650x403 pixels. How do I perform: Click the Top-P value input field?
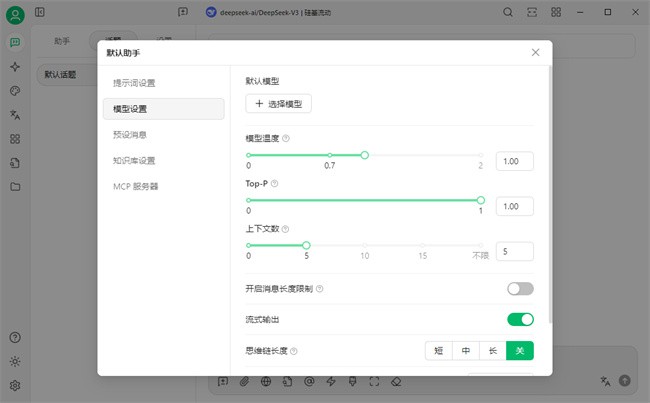[514, 206]
